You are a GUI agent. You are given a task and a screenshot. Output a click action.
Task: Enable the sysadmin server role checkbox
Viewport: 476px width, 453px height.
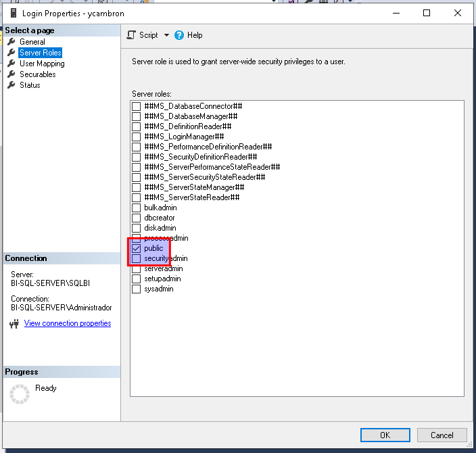click(x=137, y=289)
